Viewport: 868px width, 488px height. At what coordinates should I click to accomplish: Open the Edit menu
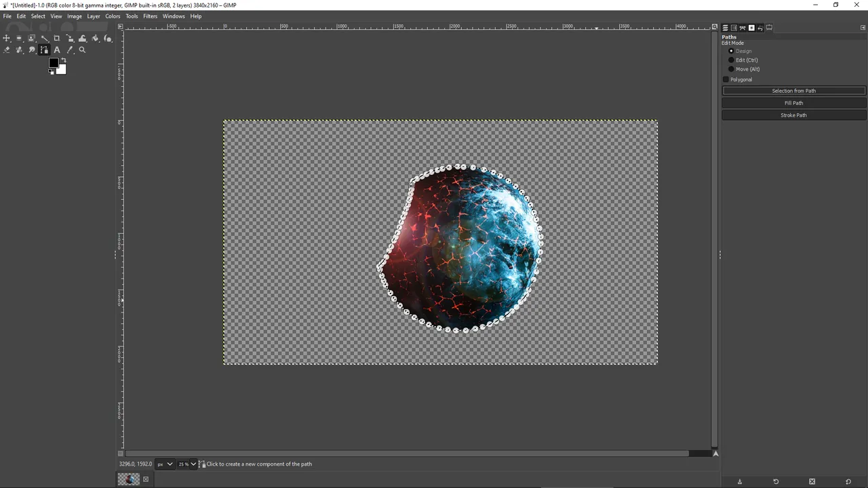[21, 16]
